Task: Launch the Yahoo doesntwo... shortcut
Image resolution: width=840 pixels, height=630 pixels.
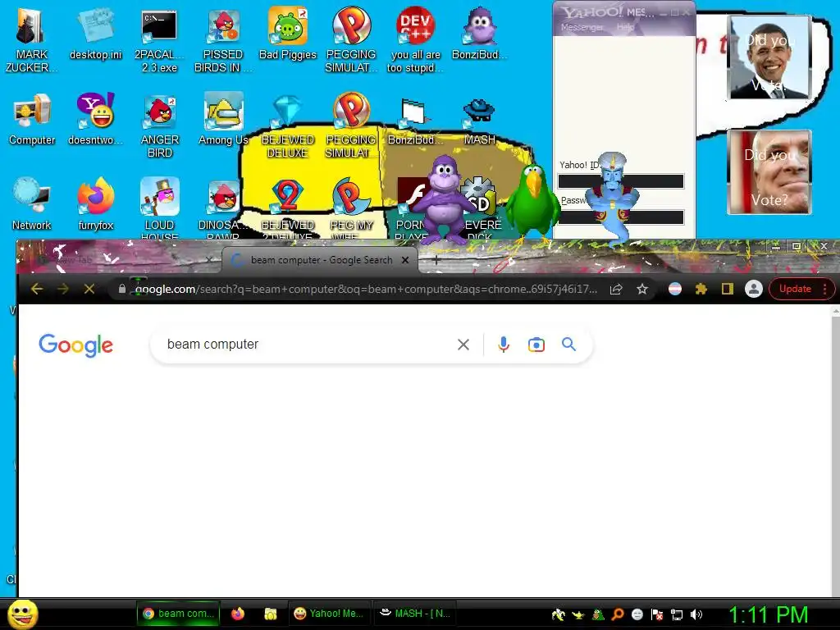Action: pos(95,119)
